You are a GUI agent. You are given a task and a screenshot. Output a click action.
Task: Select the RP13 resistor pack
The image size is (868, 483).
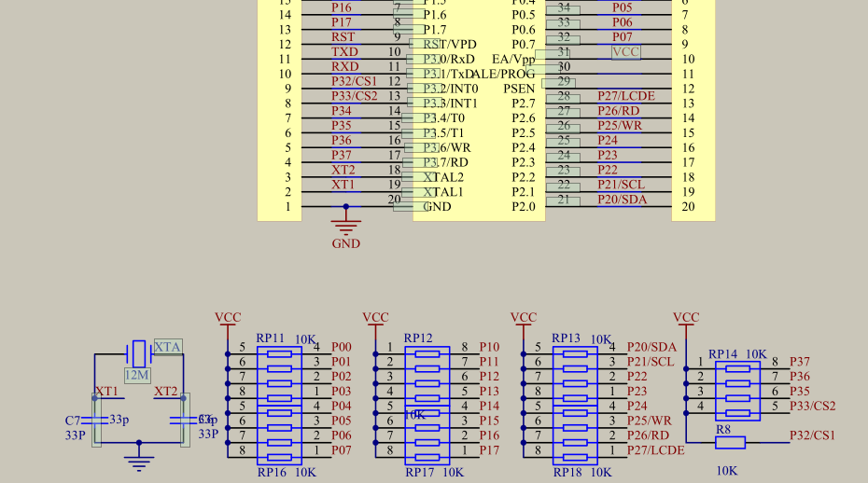[x=575, y=376]
